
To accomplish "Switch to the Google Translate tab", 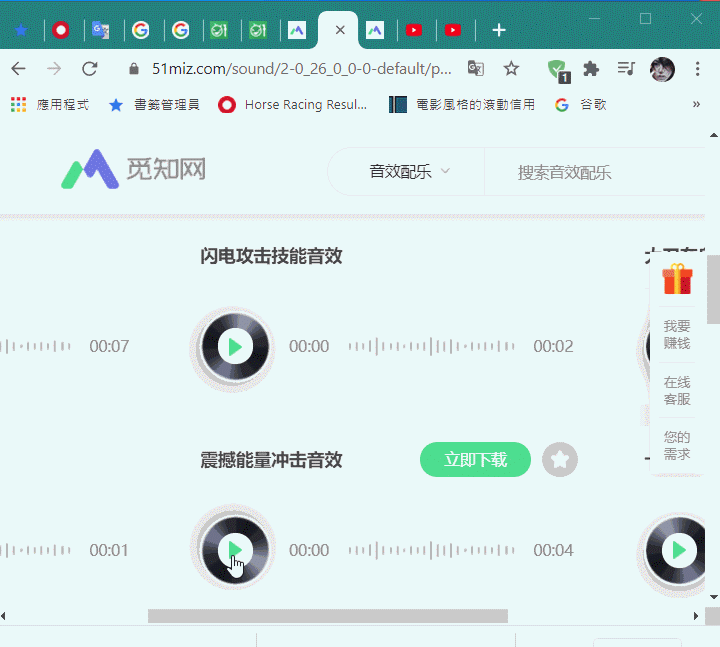I will pos(101,30).
